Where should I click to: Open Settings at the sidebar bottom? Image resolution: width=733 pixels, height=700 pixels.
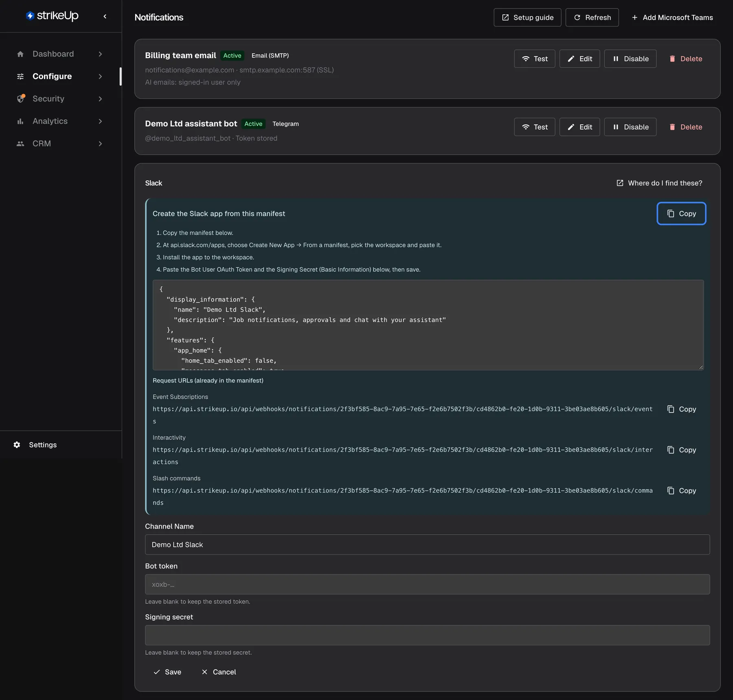(43, 445)
